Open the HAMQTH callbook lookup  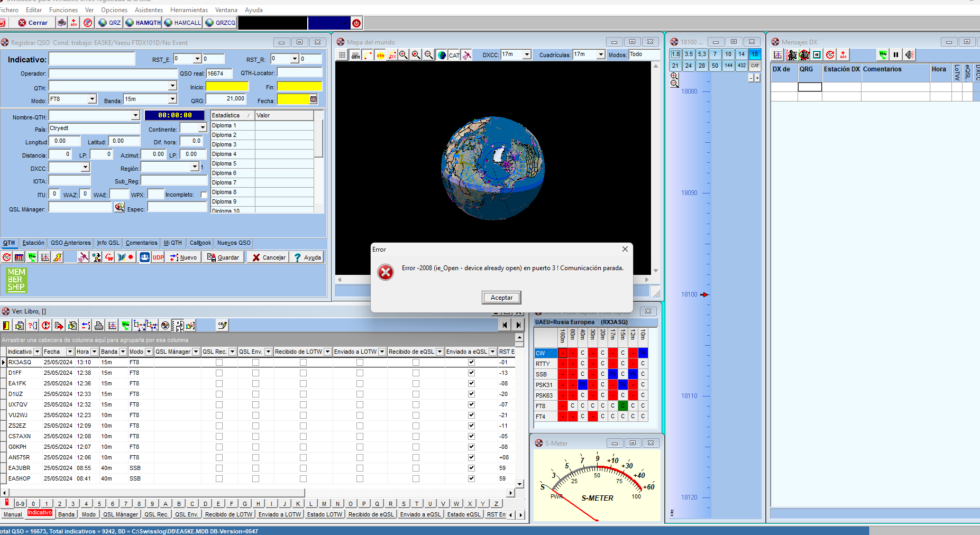(x=143, y=23)
